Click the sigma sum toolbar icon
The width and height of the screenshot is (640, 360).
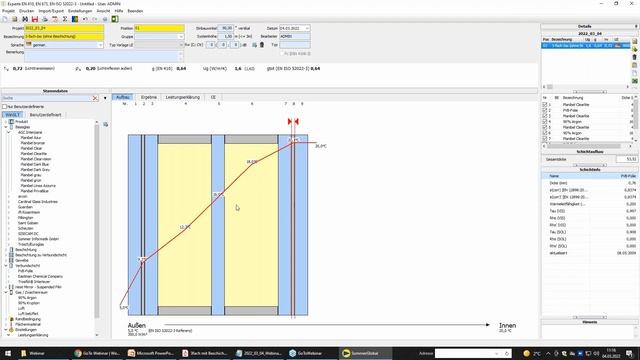[x=65, y=19]
